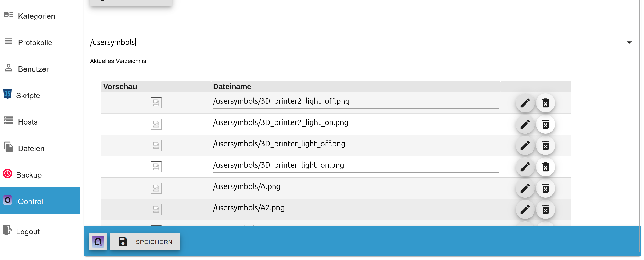Open the Benutzer section
The width and height of the screenshot is (644, 260).
point(33,69)
